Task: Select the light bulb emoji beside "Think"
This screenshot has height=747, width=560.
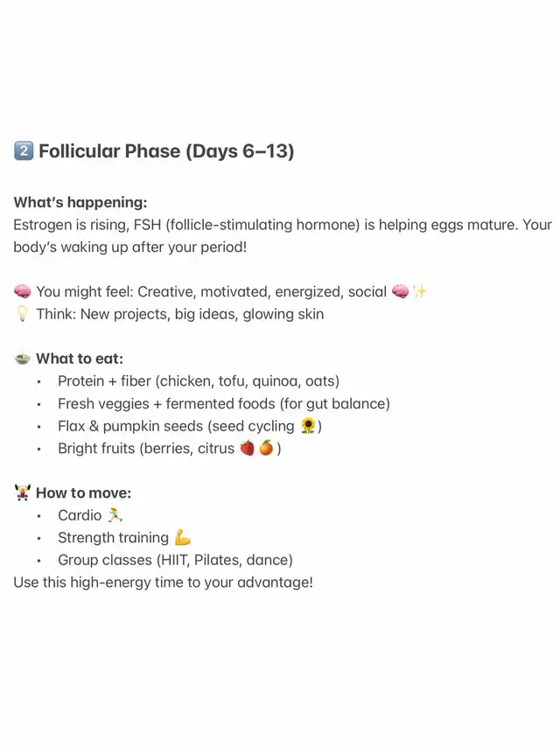Action: click(23, 313)
